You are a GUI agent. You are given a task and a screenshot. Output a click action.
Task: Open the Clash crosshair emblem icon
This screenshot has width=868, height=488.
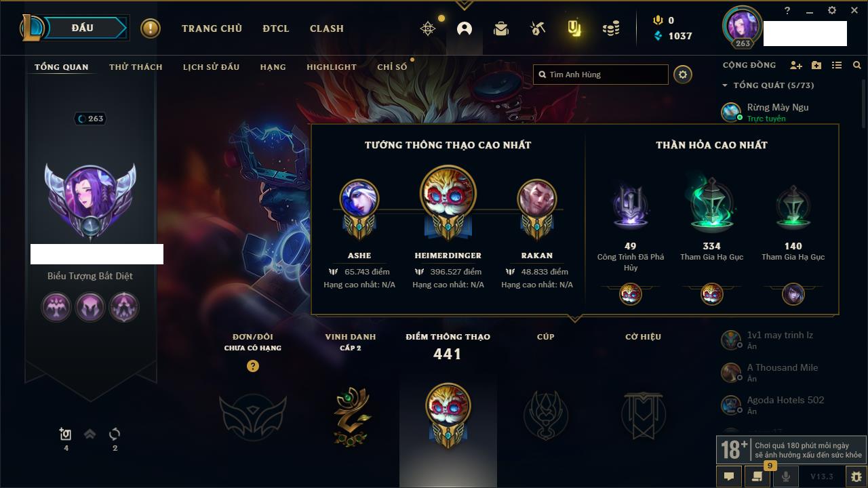428,28
